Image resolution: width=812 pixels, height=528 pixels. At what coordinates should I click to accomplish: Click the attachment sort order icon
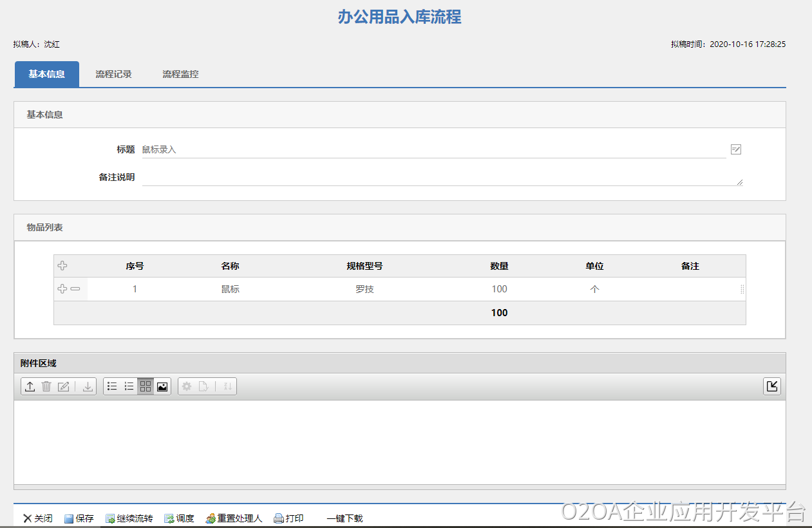pyautogui.click(x=227, y=386)
